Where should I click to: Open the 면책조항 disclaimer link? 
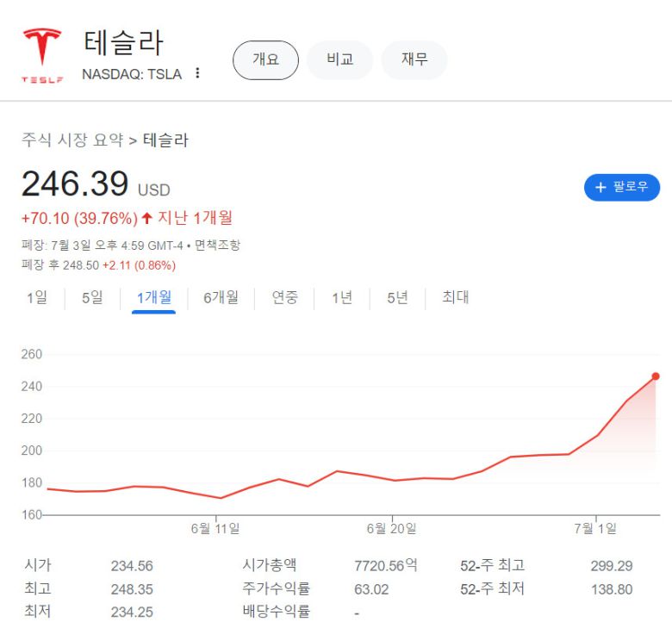[x=217, y=246]
